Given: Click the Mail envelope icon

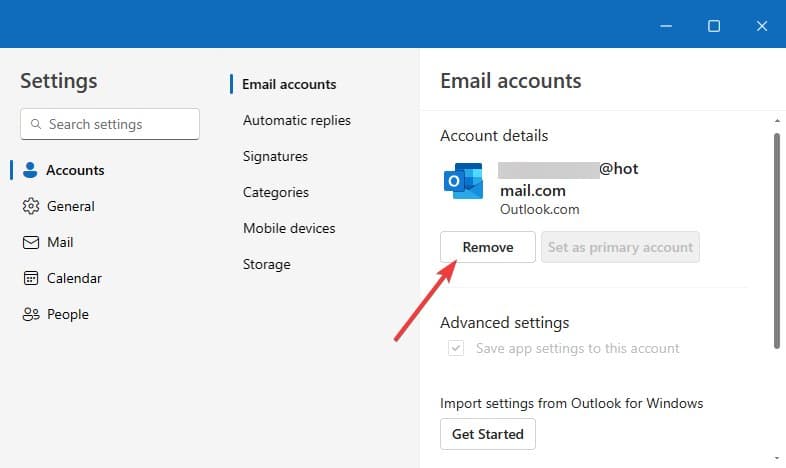Looking at the screenshot, I should [x=31, y=242].
